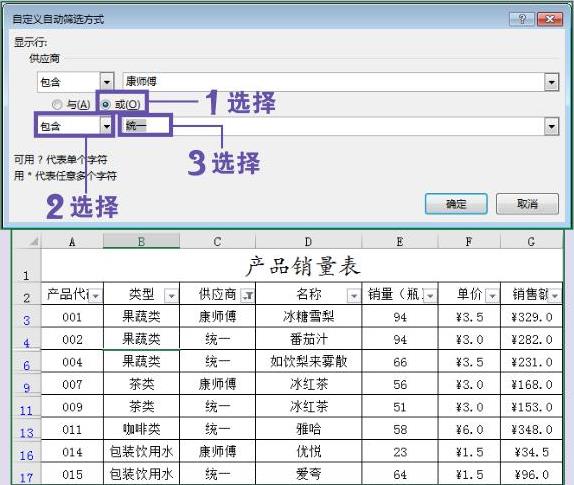This screenshot has height=485, width=574.
Task: Select column E header
Action: point(400,241)
